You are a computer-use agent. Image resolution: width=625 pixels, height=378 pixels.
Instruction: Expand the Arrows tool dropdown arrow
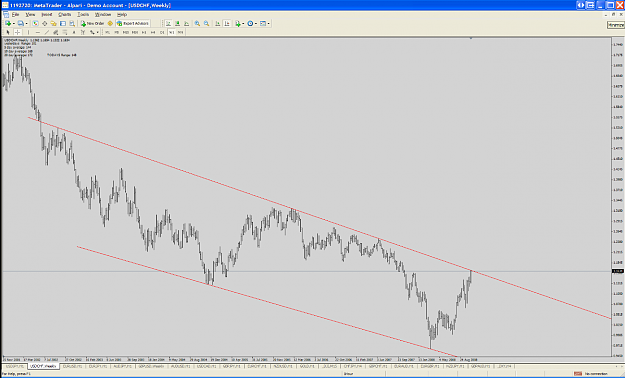point(98,32)
